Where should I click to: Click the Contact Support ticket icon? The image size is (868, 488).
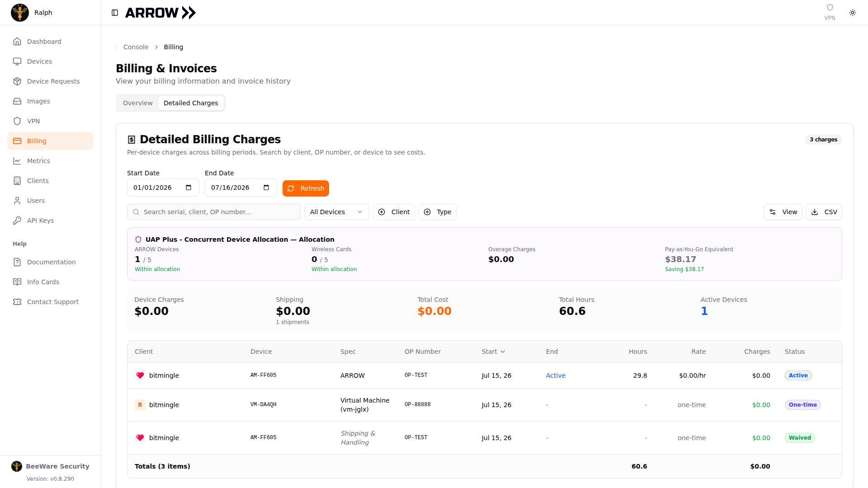(17, 302)
